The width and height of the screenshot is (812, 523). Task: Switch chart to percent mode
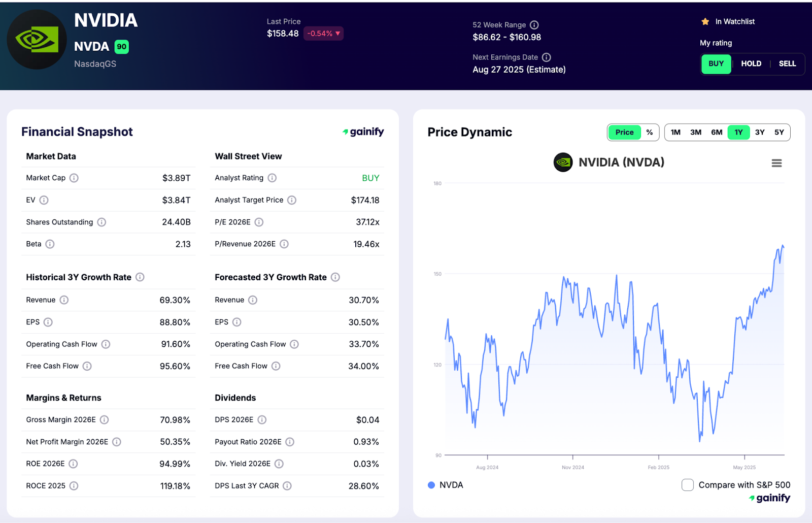coord(650,133)
